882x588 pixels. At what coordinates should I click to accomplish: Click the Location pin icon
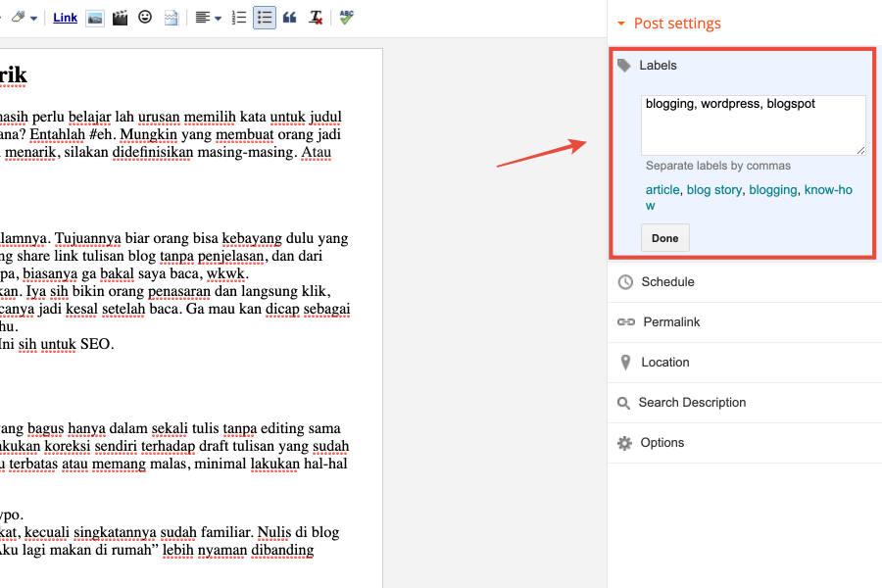(x=625, y=363)
